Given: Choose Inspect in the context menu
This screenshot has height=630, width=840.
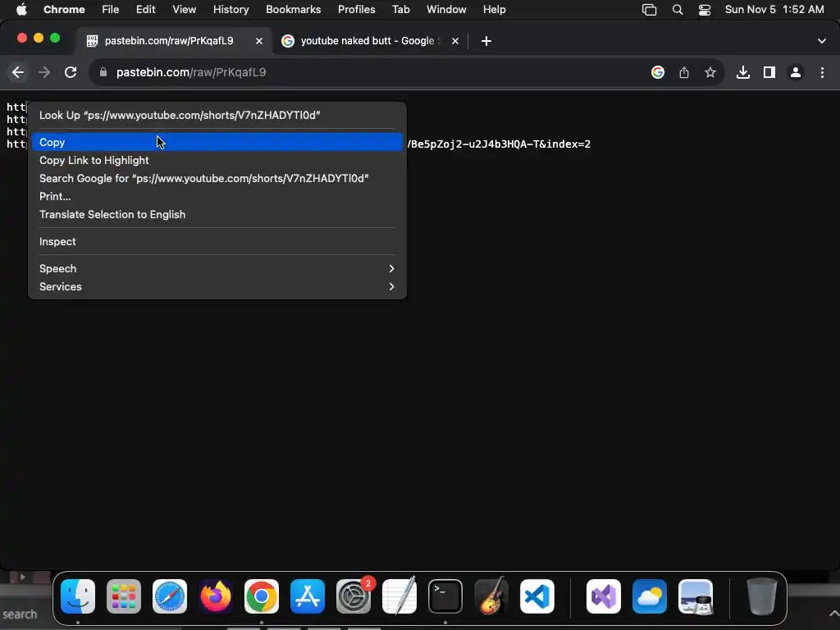Looking at the screenshot, I should [x=217, y=242].
